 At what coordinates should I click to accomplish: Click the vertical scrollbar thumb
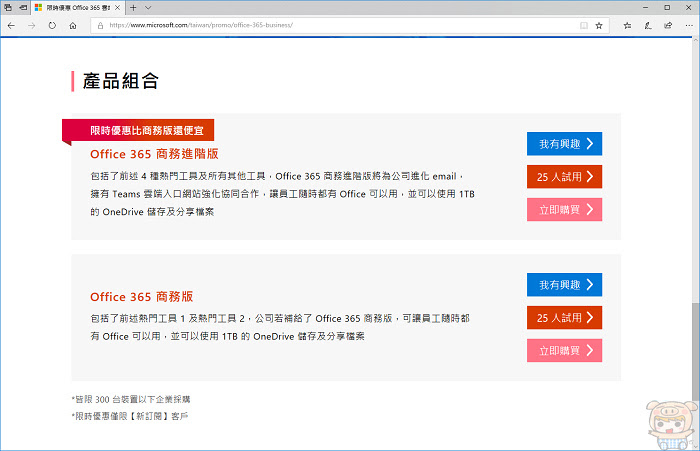[x=696, y=353]
